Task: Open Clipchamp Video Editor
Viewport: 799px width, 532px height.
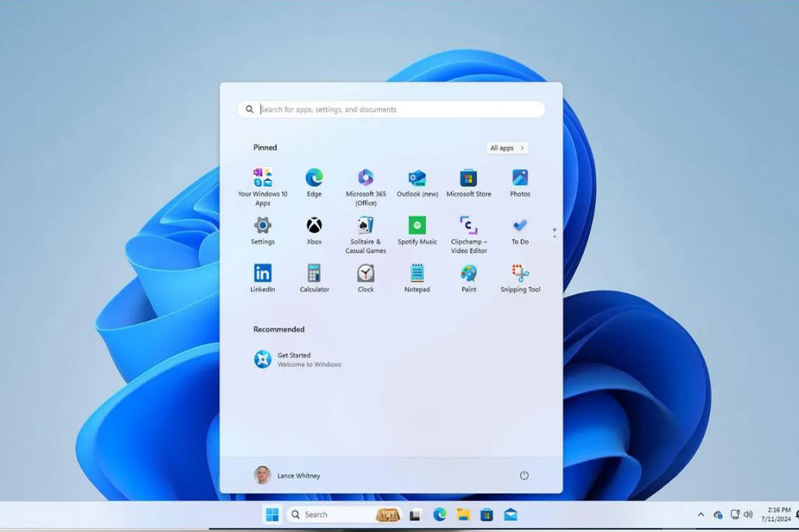Action: coord(469,234)
